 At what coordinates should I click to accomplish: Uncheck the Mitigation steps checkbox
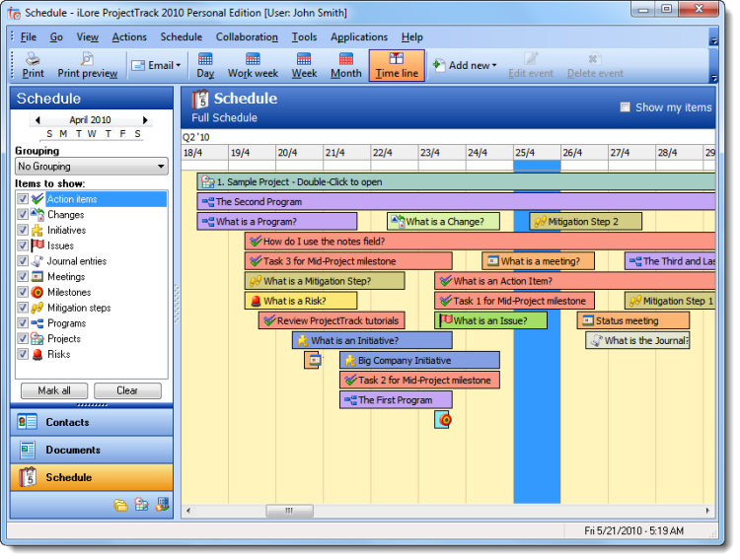(x=23, y=308)
